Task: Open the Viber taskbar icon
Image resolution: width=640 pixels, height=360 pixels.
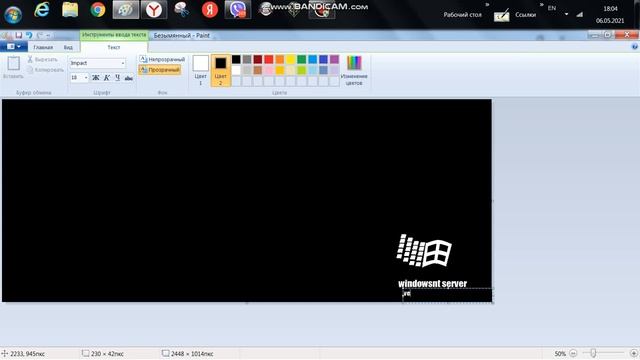Action: [x=238, y=10]
